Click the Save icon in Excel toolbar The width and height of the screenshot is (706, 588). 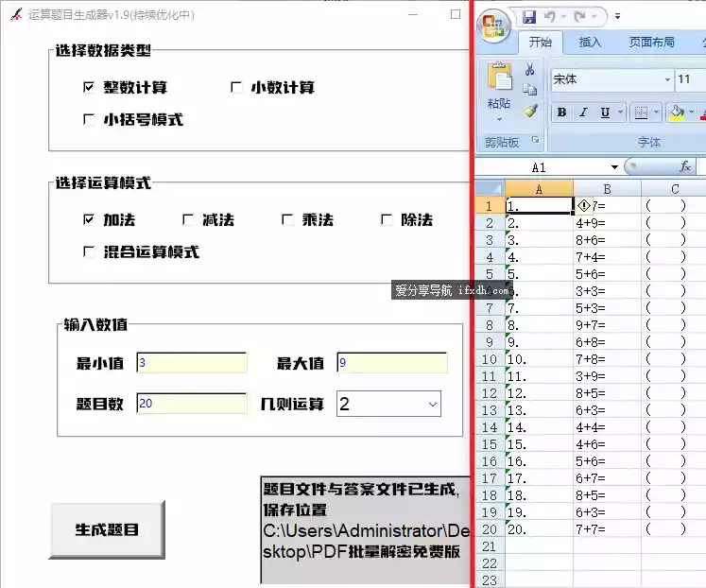(x=529, y=17)
